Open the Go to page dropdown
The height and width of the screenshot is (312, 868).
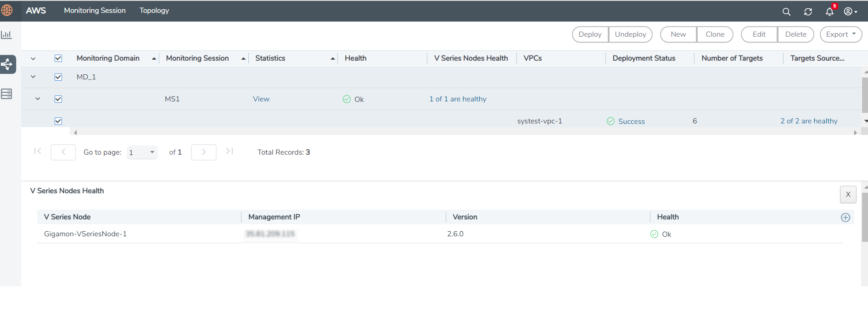(142, 152)
